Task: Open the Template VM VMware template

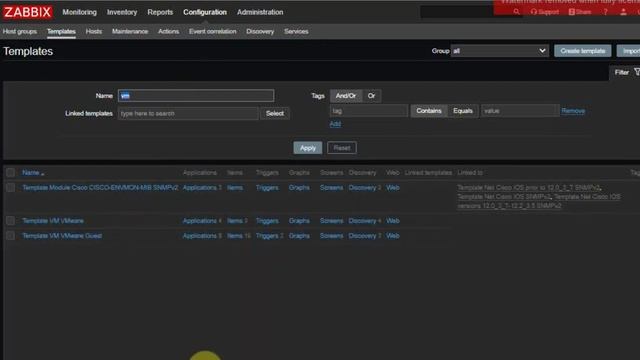Action: tap(53, 221)
